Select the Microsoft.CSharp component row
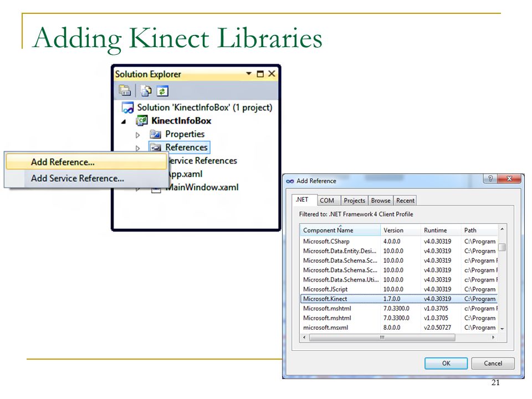Viewport: 532px width, 399px height. pos(399,241)
